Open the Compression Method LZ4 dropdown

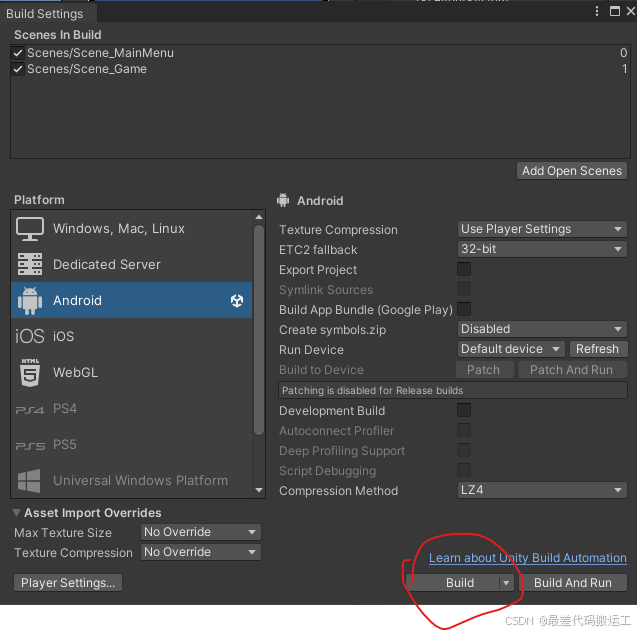coord(542,490)
